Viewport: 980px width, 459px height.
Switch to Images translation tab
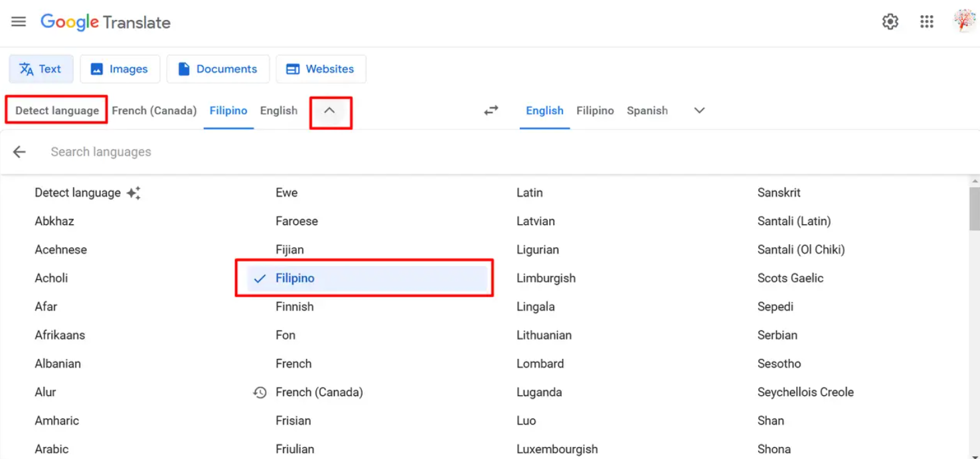(120, 69)
